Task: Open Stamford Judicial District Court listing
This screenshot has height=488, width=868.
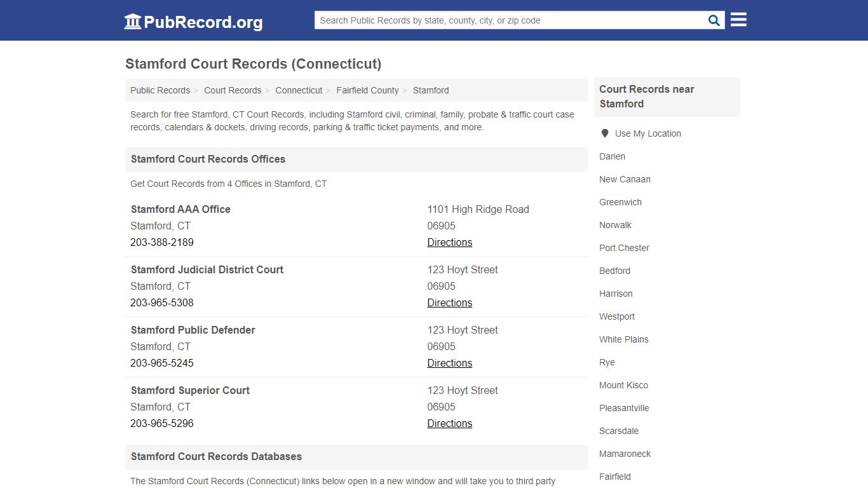Action: point(207,269)
